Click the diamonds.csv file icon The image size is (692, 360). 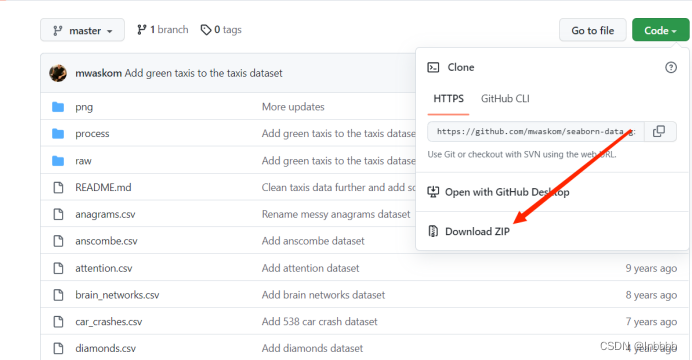[58, 349]
